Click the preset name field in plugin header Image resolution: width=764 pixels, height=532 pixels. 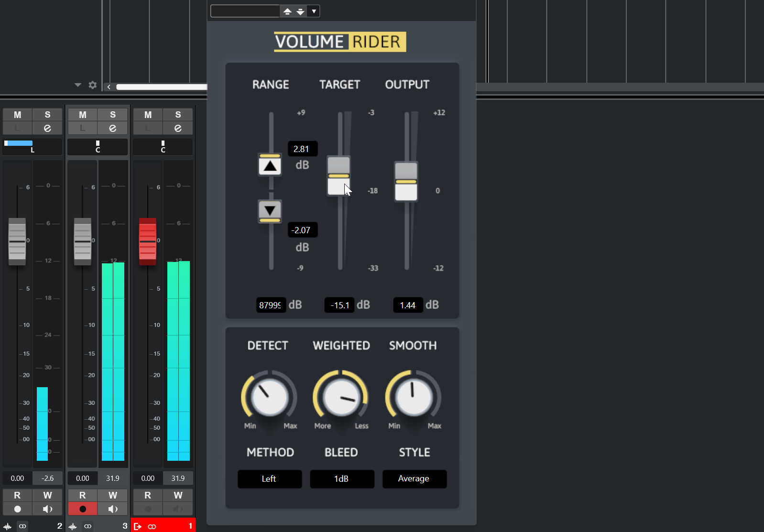245,11
